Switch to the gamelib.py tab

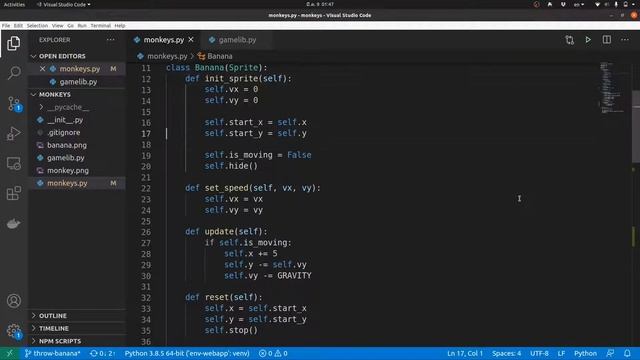click(236, 40)
